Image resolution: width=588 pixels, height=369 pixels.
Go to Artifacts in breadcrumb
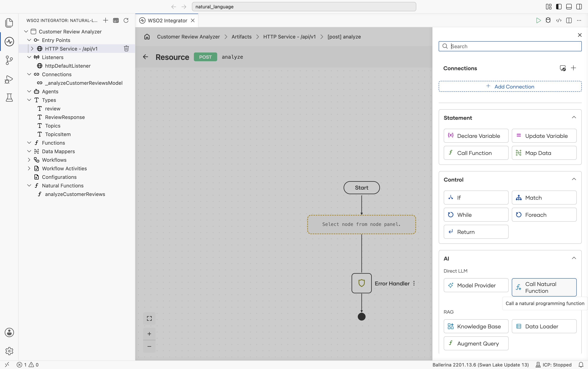[241, 37]
